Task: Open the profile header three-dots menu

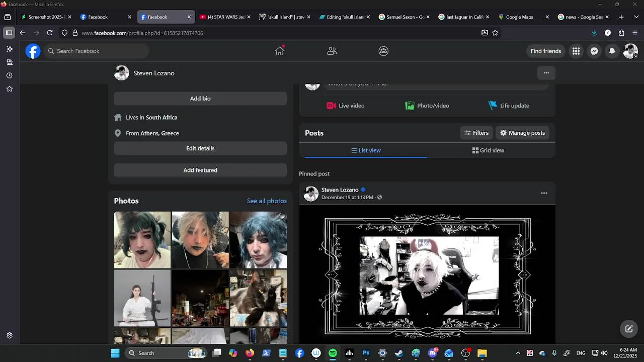Action: 546,73
